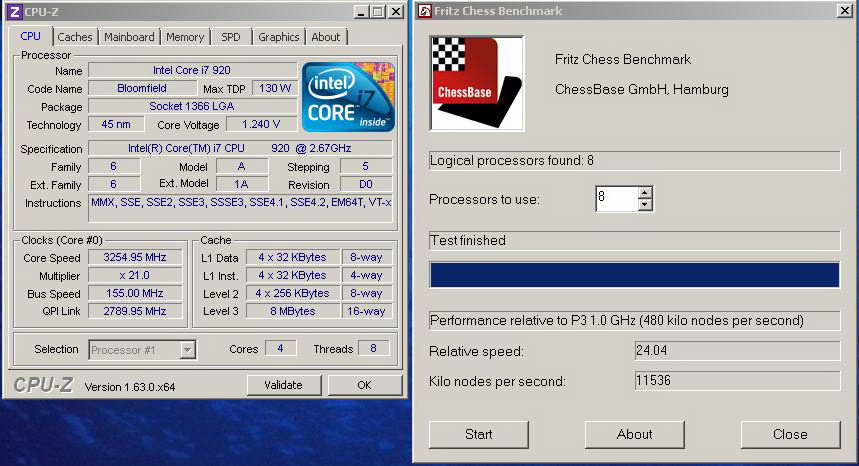Close the CPU-Z window
Screen dimensions: 859x466
click(x=396, y=11)
